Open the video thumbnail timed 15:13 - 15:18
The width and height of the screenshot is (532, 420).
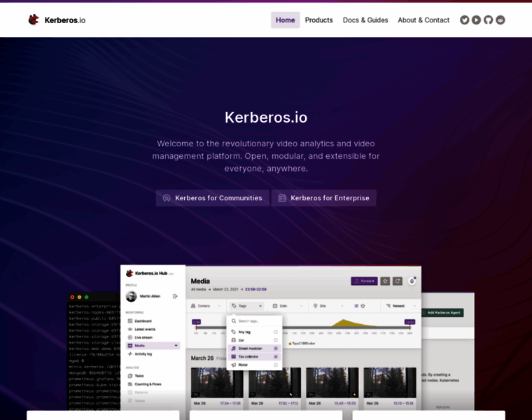click(x=390, y=382)
